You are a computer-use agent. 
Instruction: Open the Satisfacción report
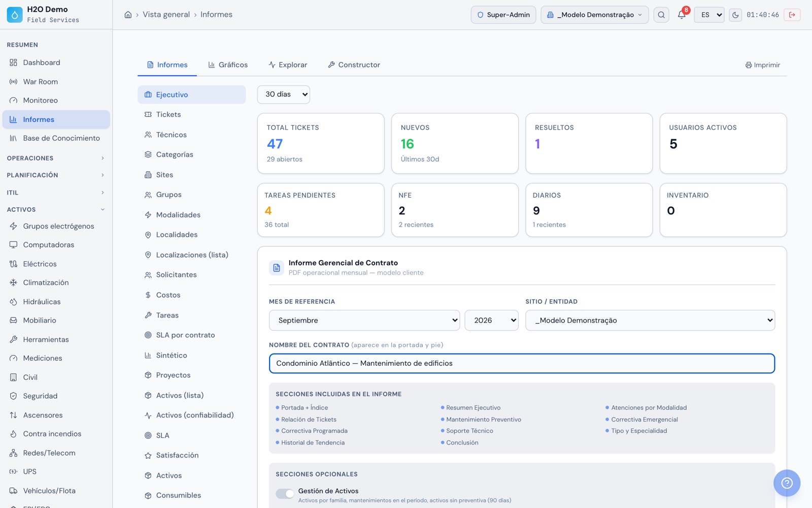192,456
